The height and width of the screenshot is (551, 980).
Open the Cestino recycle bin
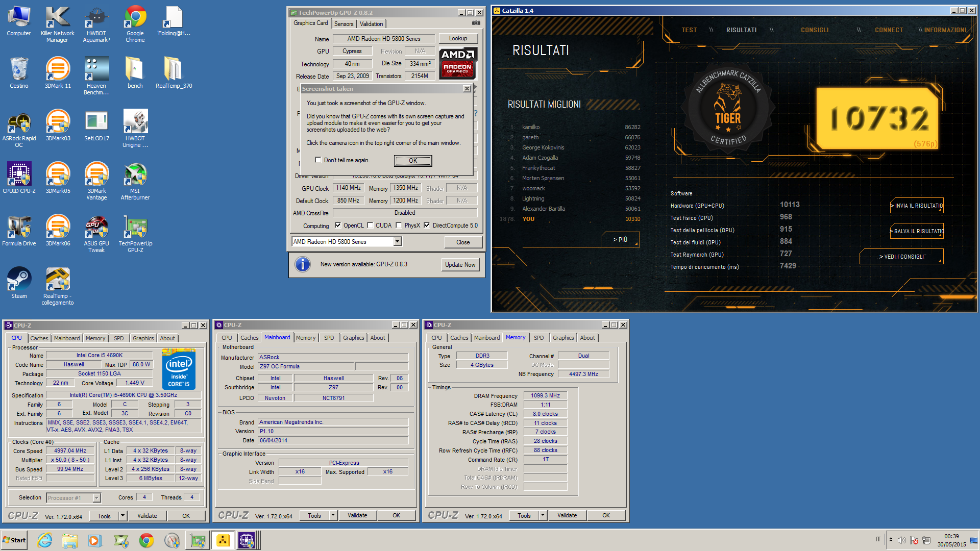click(x=19, y=72)
